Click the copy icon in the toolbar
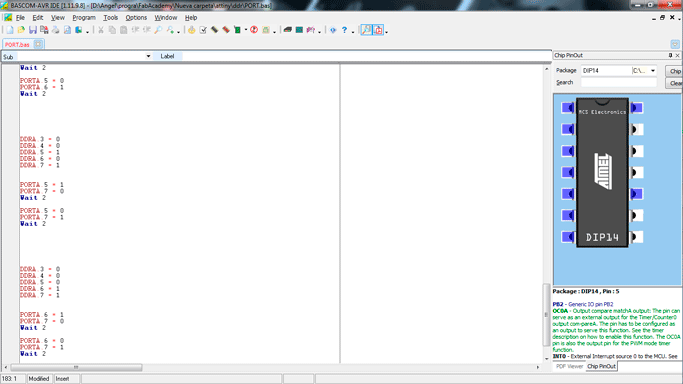The height and width of the screenshot is (384, 683). click(x=112, y=30)
